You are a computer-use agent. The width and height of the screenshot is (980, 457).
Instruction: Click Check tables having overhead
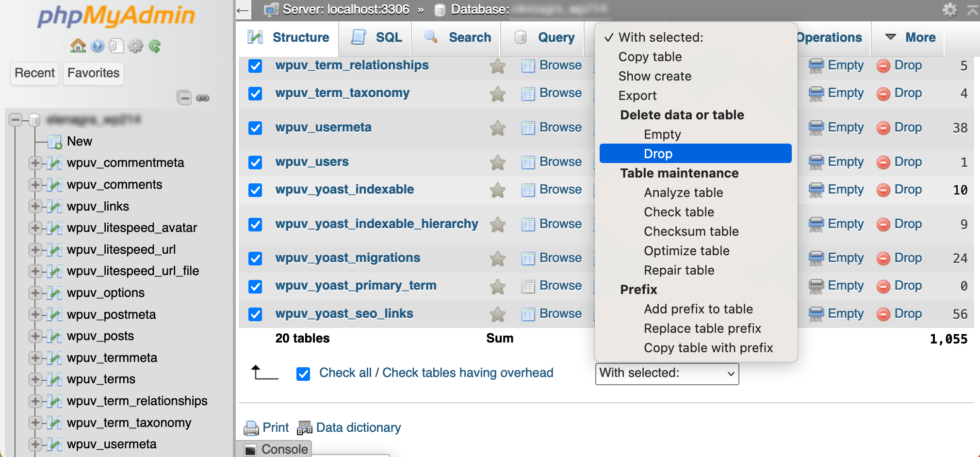coord(468,373)
